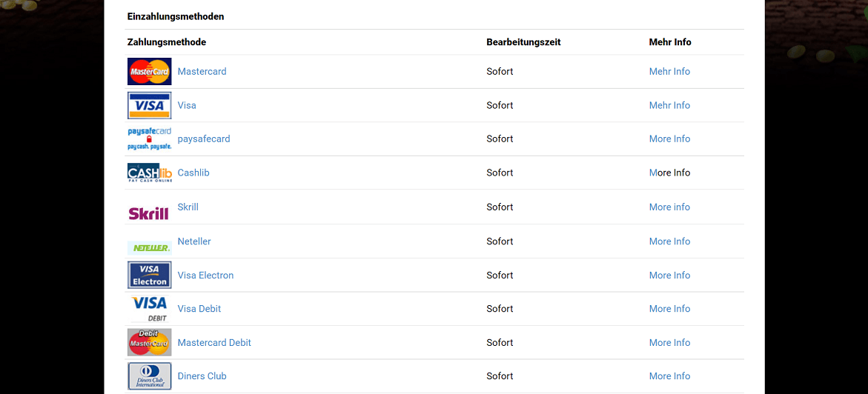The height and width of the screenshot is (394, 868).
Task: Open the Diners Club text link
Action: [x=202, y=376]
